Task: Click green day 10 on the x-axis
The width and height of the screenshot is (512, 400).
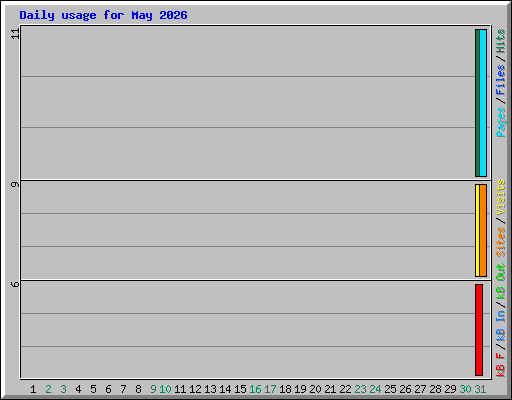Action: 165,389
